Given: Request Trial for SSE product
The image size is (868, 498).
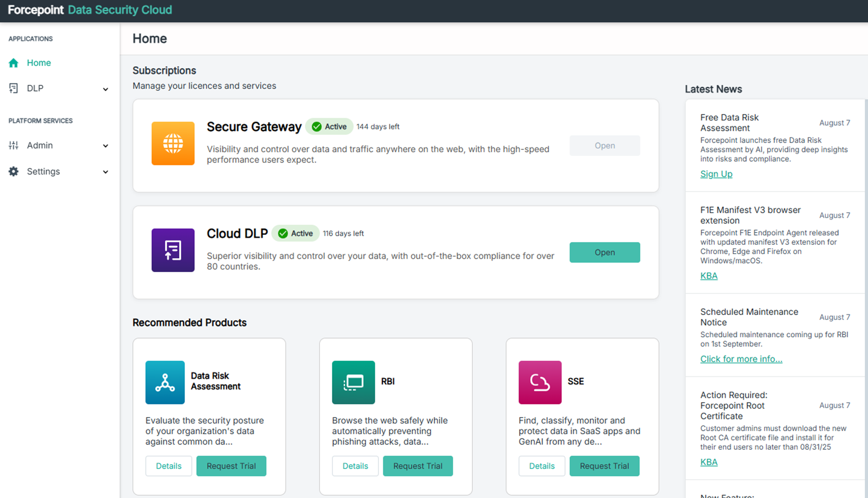Looking at the screenshot, I should tap(604, 466).
